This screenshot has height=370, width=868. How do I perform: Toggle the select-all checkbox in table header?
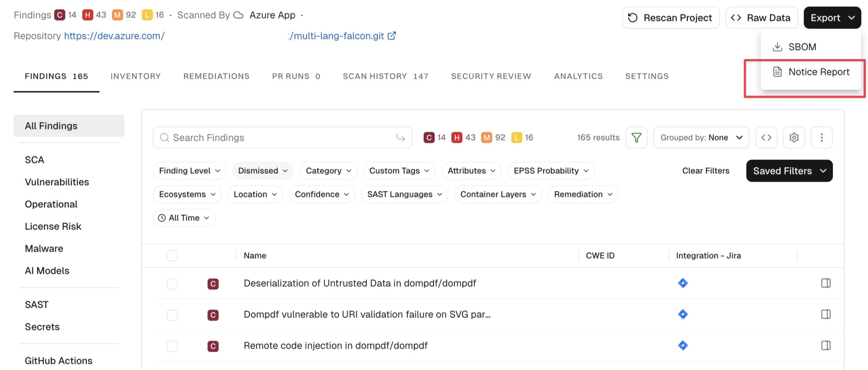[172, 255]
